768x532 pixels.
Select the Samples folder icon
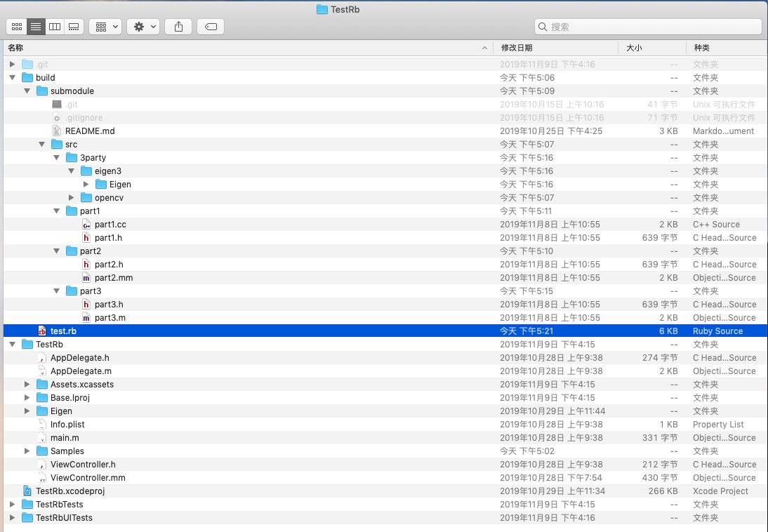pyautogui.click(x=42, y=451)
